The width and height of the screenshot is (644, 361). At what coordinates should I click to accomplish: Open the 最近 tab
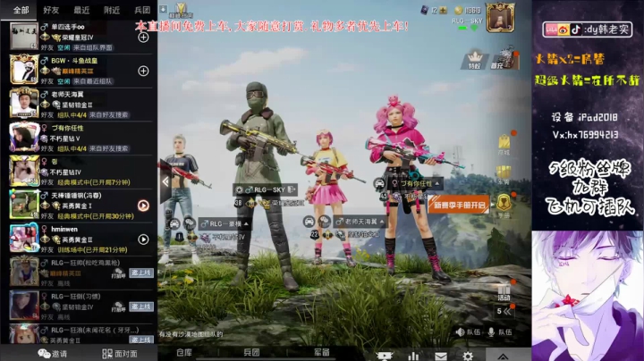(x=81, y=10)
